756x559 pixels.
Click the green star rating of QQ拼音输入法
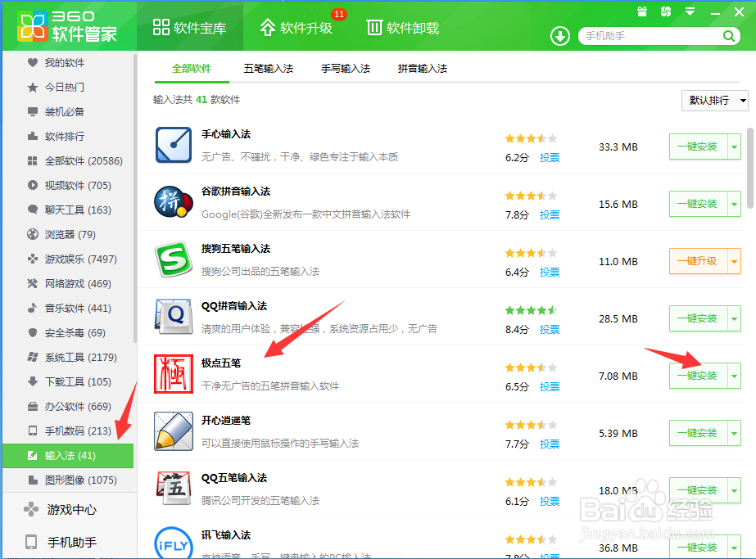pos(531,311)
